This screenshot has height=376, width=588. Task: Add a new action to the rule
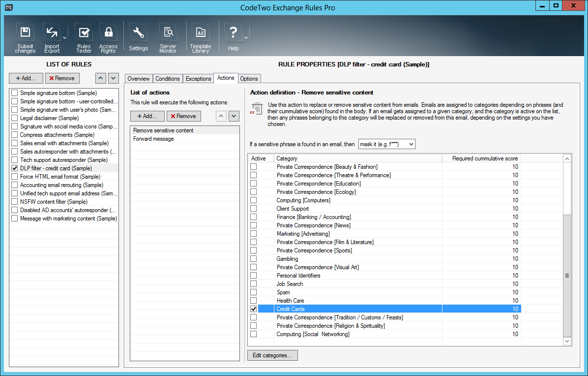[147, 116]
